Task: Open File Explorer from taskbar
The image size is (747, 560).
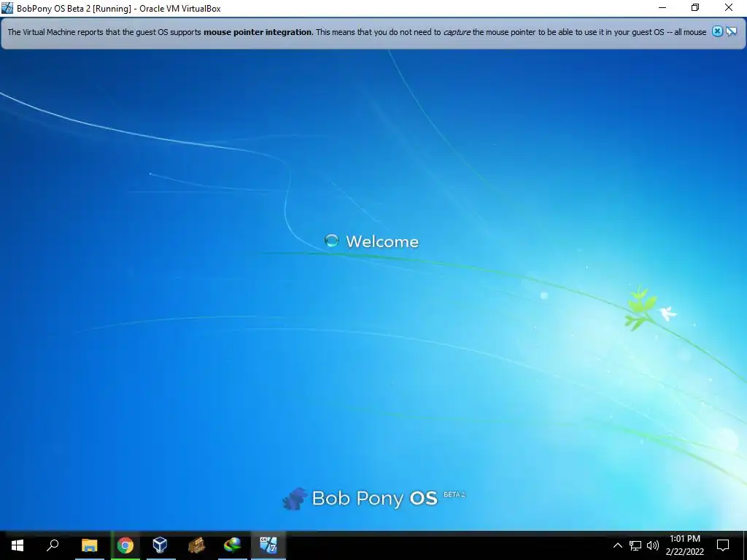Action: [x=90, y=545]
